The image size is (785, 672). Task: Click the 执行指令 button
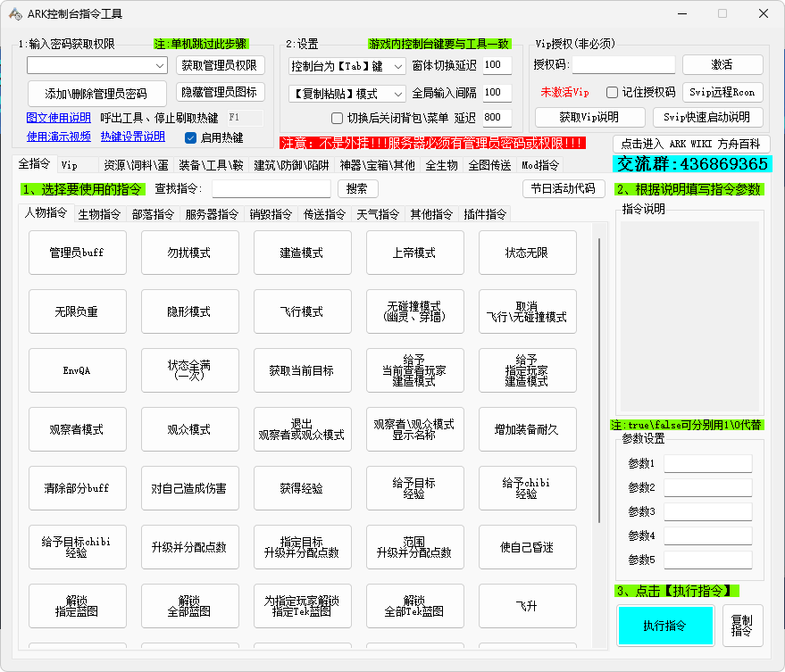coord(665,626)
